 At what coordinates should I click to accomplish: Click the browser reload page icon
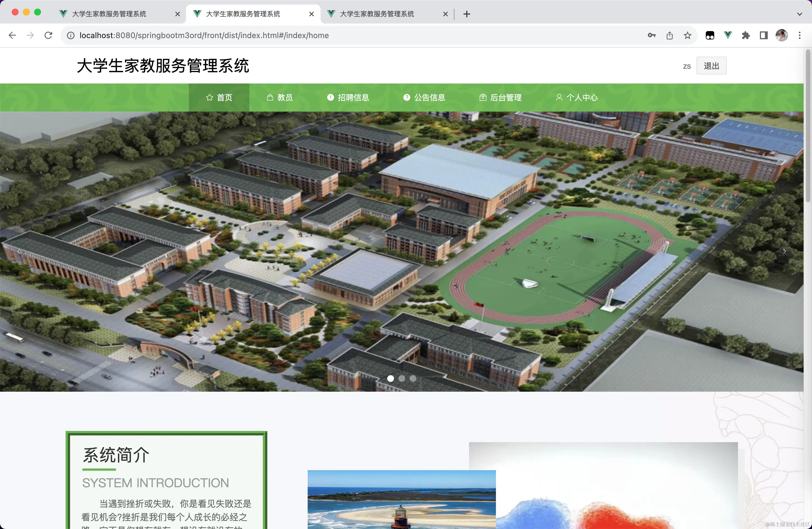click(48, 36)
